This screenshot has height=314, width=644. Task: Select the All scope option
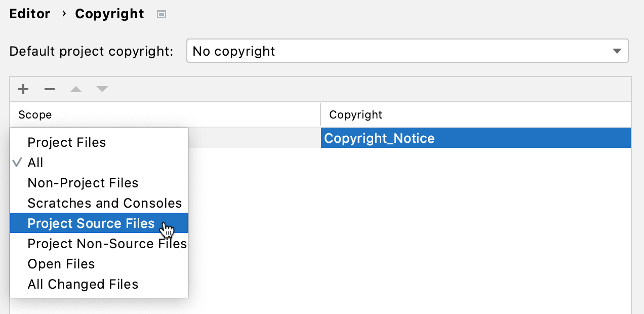(x=35, y=162)
